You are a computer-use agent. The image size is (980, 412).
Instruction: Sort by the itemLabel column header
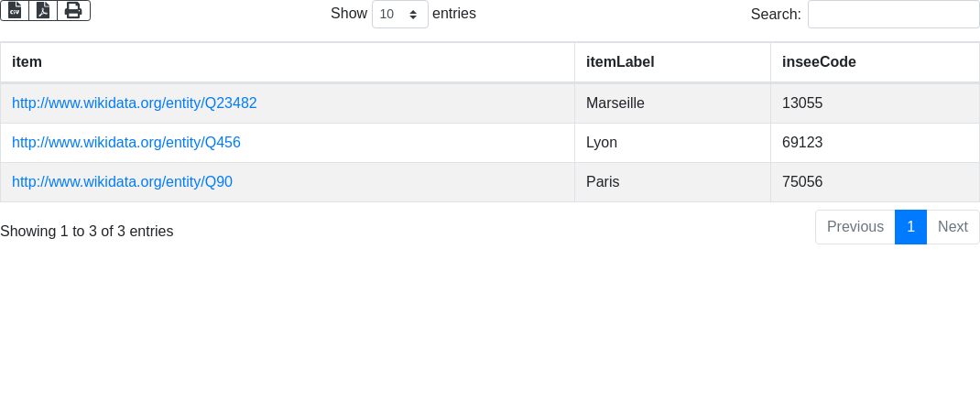620,62
